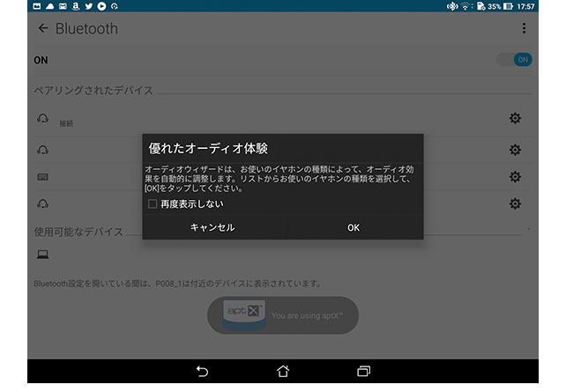Viewport: 566px width, 392px height.
Task: Switch off the Bluetooth ON toggle
Action: click(514, 60)
